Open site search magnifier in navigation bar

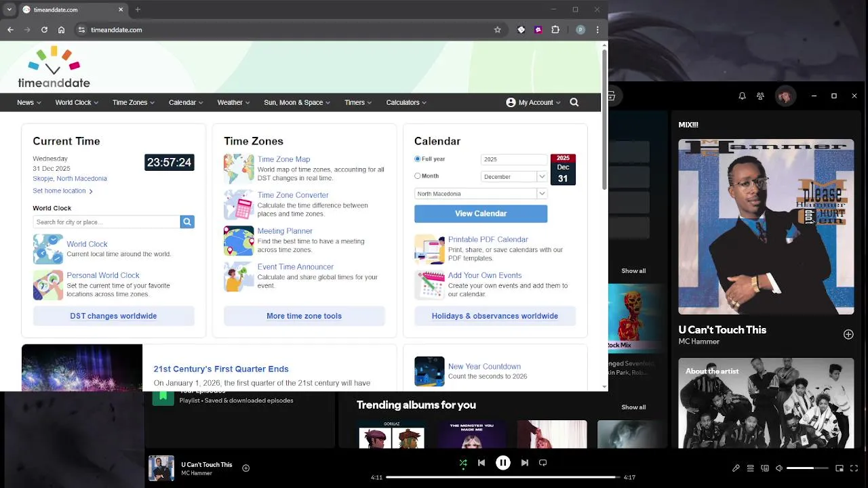pyautogui.click(x=574, y=102)
